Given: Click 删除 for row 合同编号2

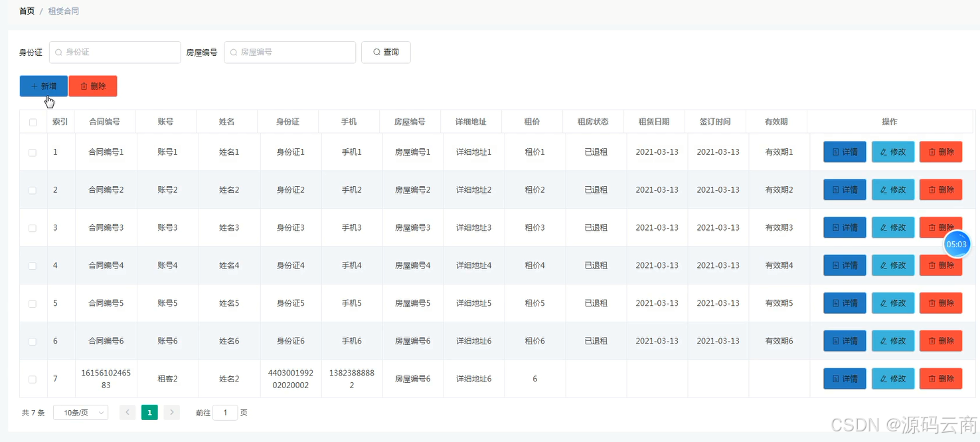Looking at the screenshot, I should pos(941,190).
